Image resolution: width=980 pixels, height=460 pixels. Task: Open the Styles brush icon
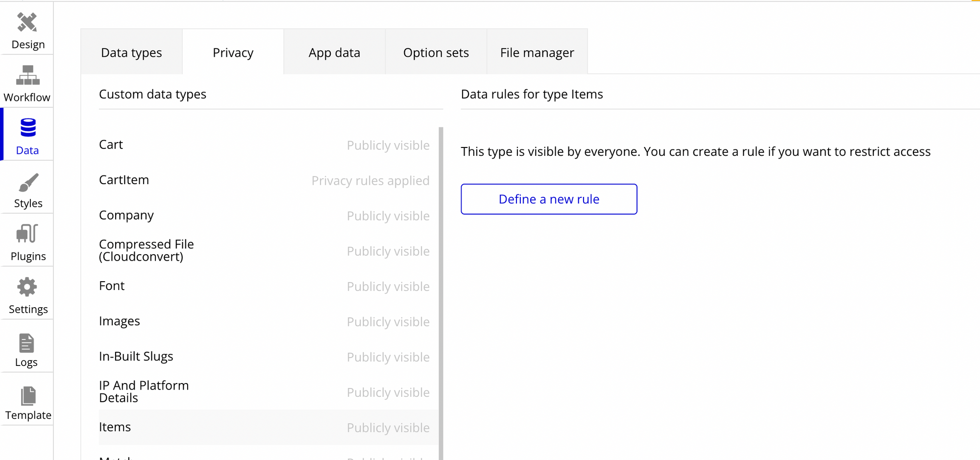pyautogui.click(x=28, y=182)
